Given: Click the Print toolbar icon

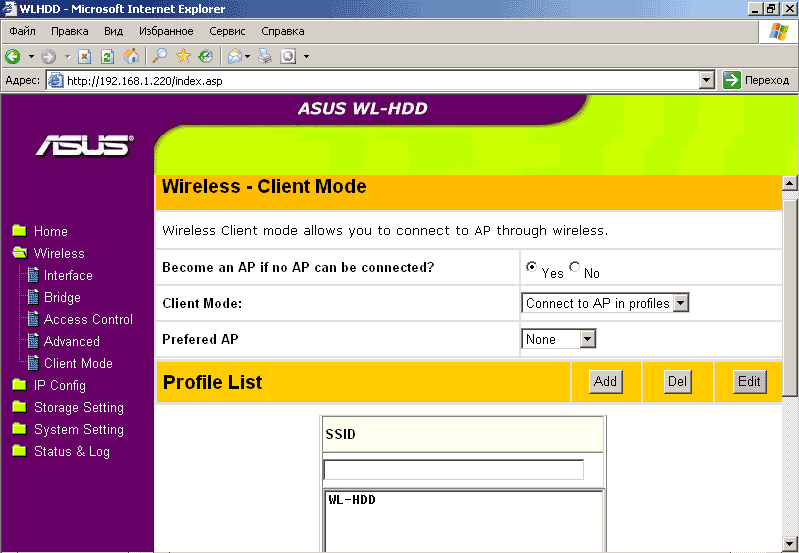Looking at the screenshot, I should tap(264, 56).
